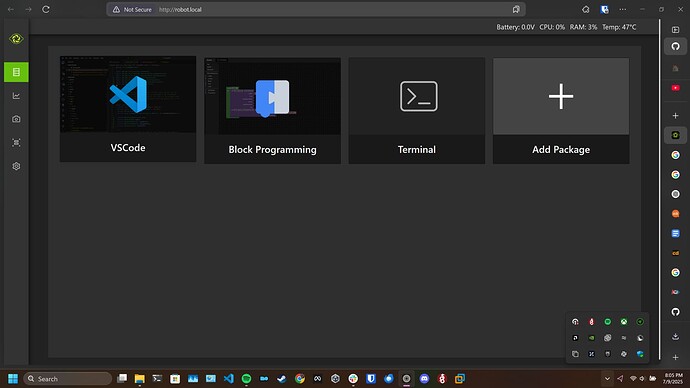Viewport: 690px width, 388px height.
Task: Open Discord from the taskbar
Action: point(424,378)
